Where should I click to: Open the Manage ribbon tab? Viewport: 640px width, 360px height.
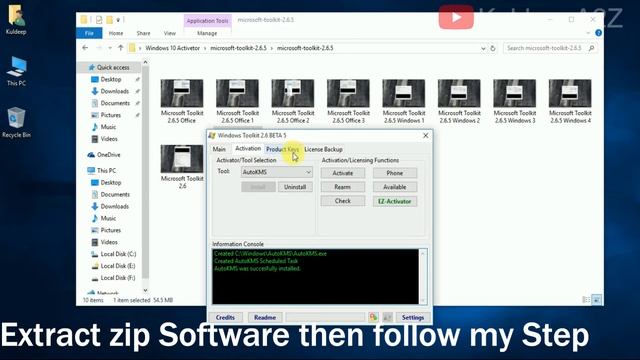(x=207, y=33)
